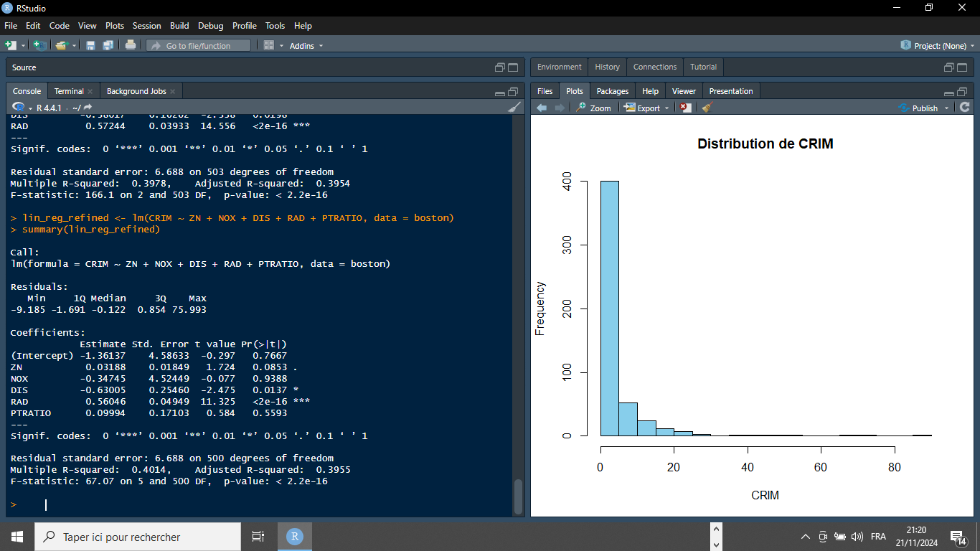Save current document with floppy disk icon
Screen dimensions: 980x551
click(x=90, y=45)
